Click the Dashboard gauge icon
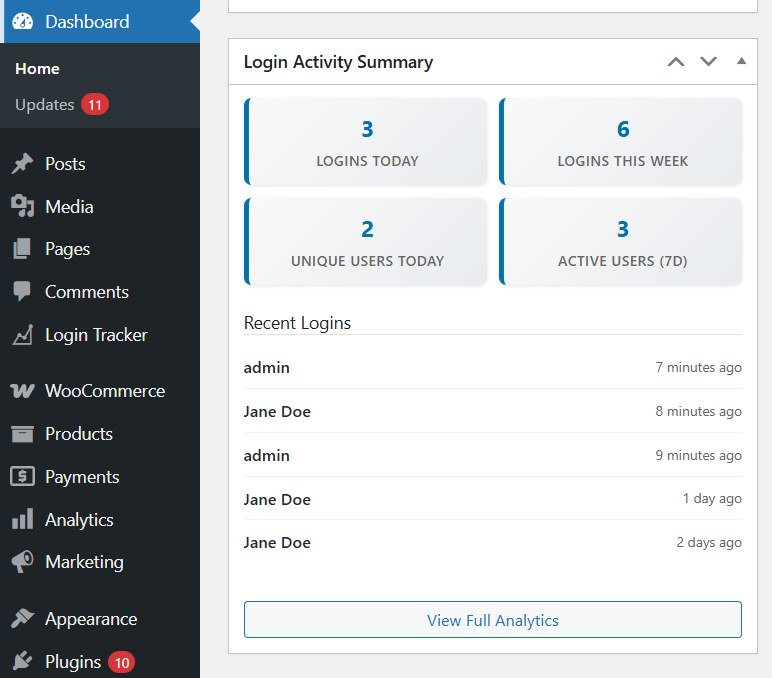Image resolution: width=772 pixels, height=678 pixels. (22, 21)
